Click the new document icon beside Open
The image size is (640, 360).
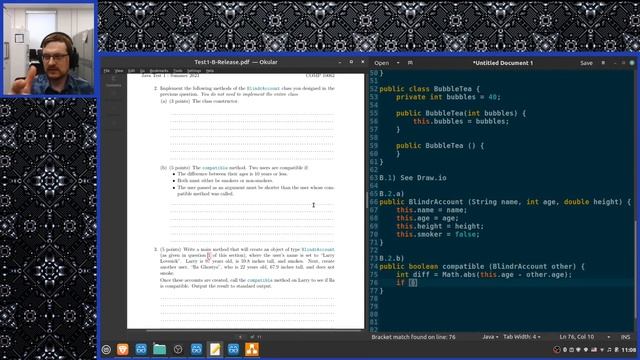click(410, 63)
